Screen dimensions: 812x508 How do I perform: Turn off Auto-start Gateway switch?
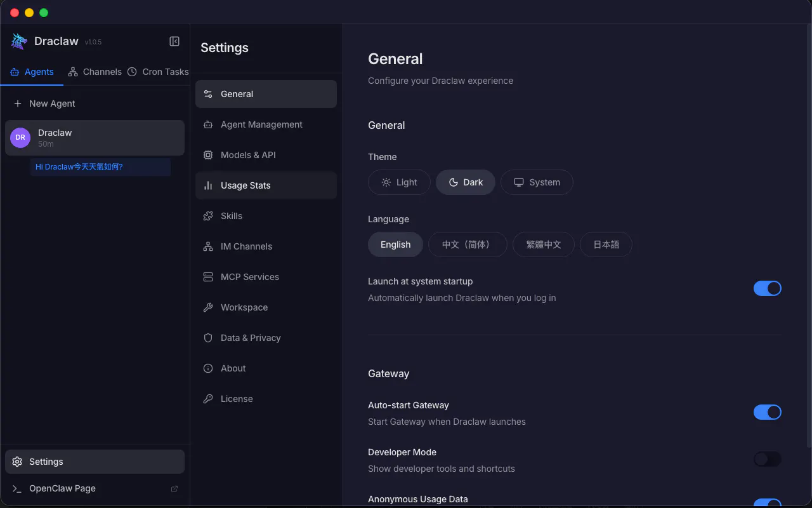768,412
